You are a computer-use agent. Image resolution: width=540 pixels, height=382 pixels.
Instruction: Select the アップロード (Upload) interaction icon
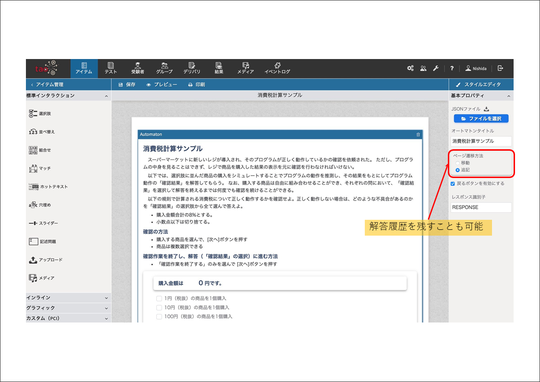[33, 260]
